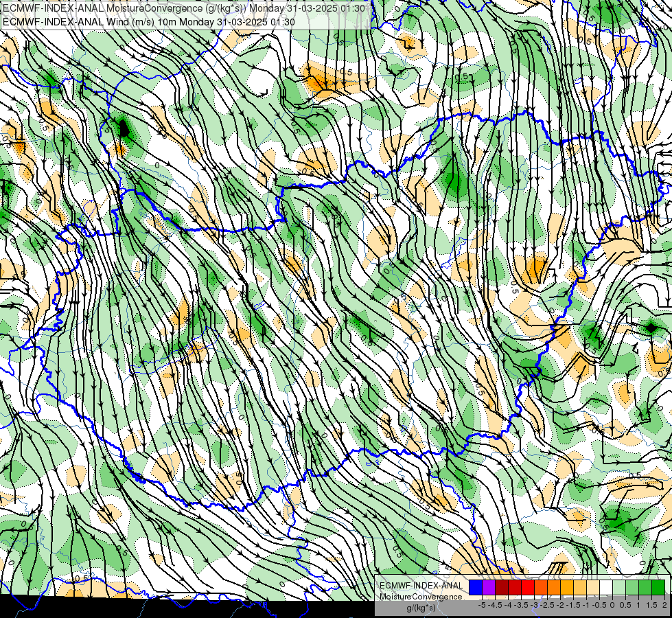Select the light orange swatch between -1.5 and -1
672x618 pixels.
coord(580,587)
